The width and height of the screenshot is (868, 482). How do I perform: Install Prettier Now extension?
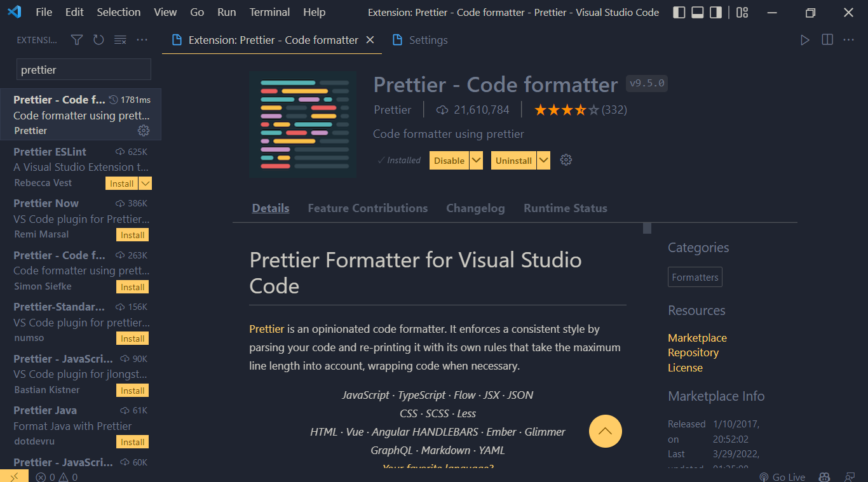133,235
